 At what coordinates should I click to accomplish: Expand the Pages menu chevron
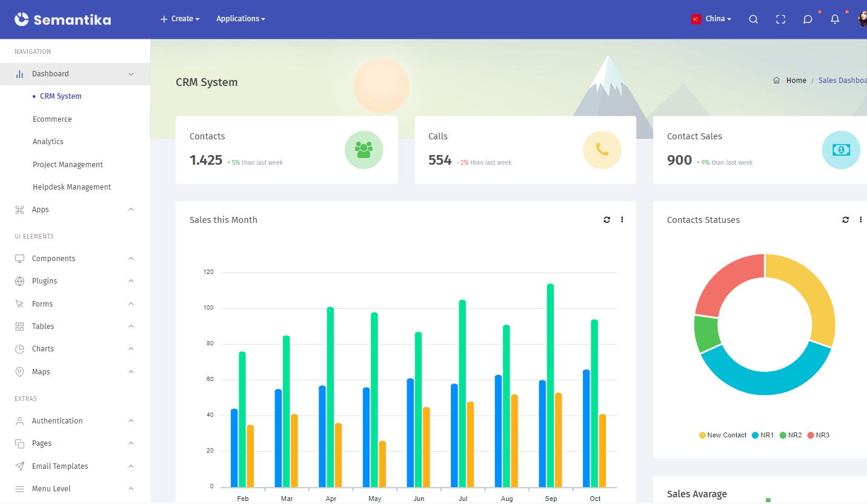131,443
